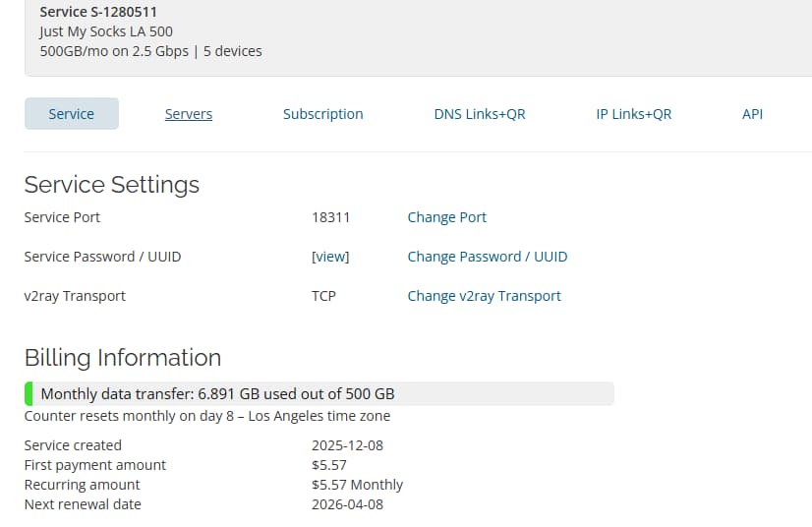Open the Servers tab
812x527 pixels.
click(x=188, y=114)
